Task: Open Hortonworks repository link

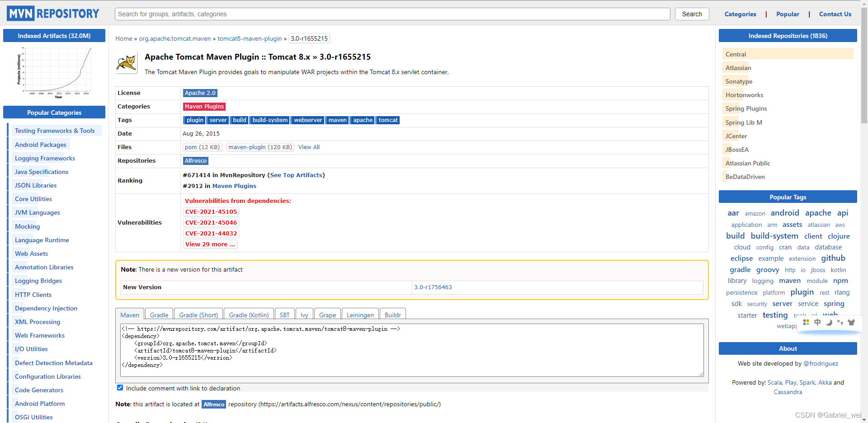Action: 744,95
